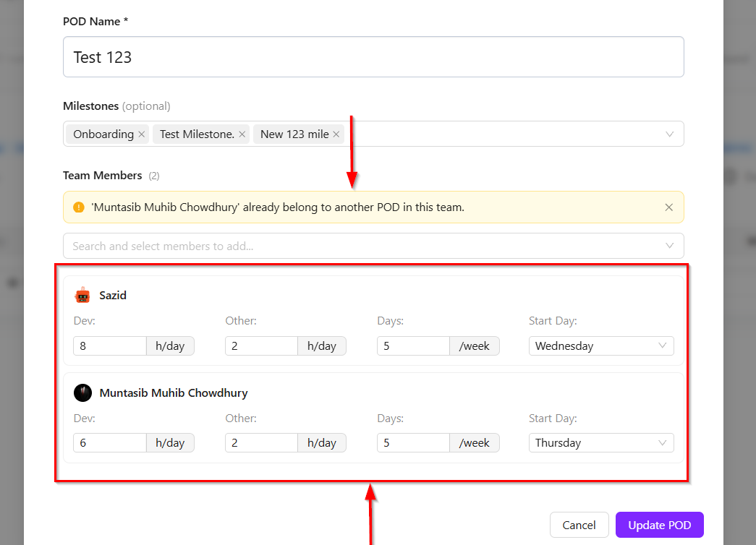Click Muntasib Muhib Chowdhury's avatar
The width and height of the screenshot is (756, 545).
(82, 393)
